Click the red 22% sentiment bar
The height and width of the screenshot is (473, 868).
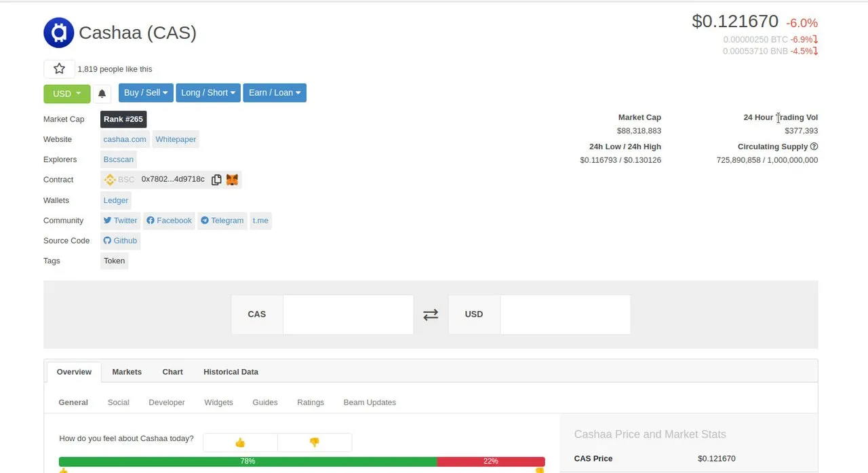click(x=491, y=461)
